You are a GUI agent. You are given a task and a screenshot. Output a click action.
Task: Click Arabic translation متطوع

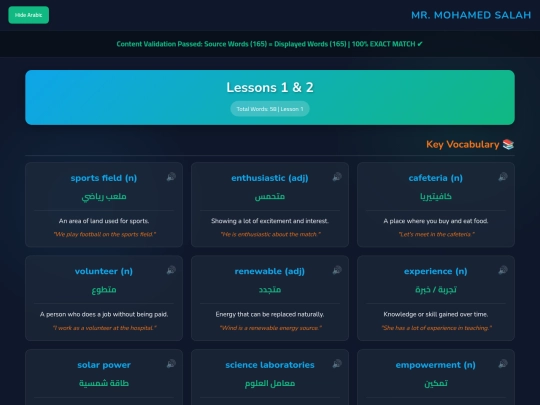pyautogui.click(x=104, y=290)
